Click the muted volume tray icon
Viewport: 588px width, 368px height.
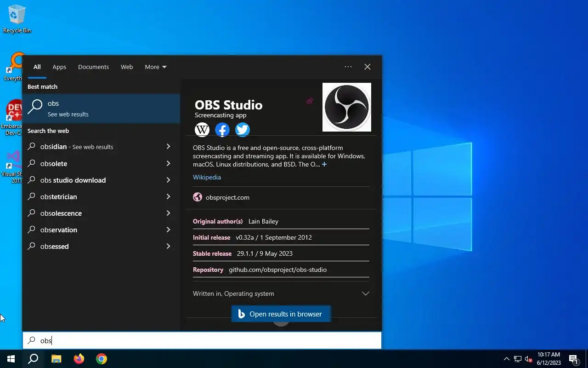[529, 359]
